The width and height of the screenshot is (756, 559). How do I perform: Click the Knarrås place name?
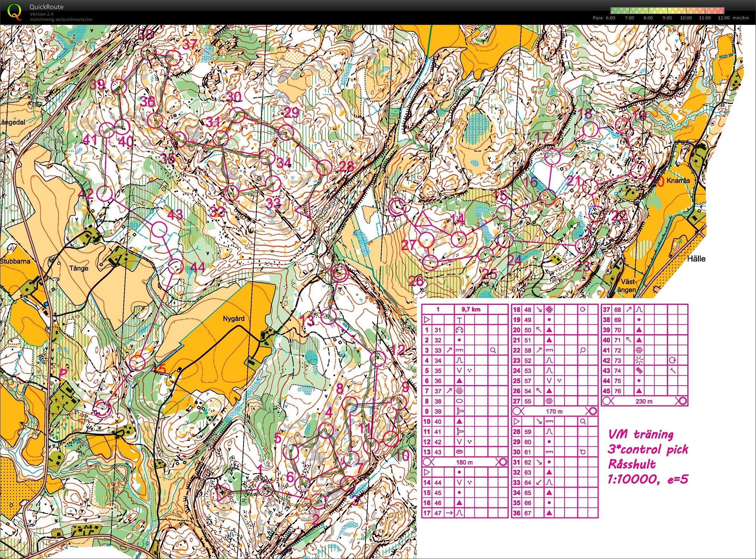coord(678,181)
